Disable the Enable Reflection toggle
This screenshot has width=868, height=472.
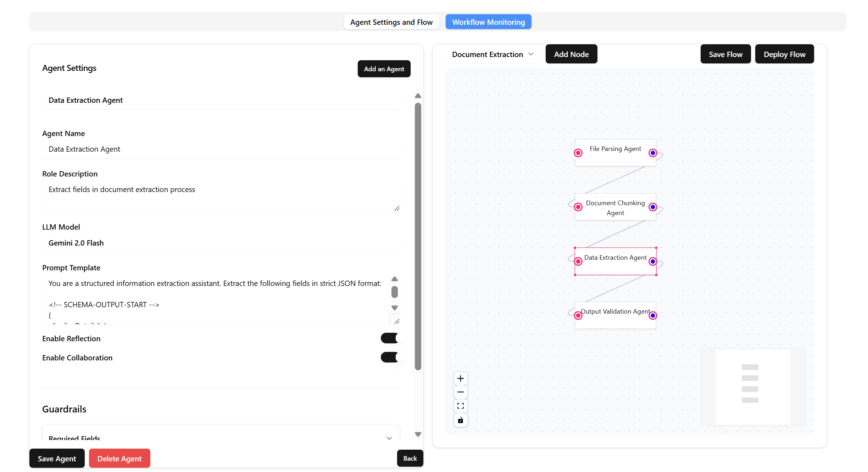click(x=389, y=338)
